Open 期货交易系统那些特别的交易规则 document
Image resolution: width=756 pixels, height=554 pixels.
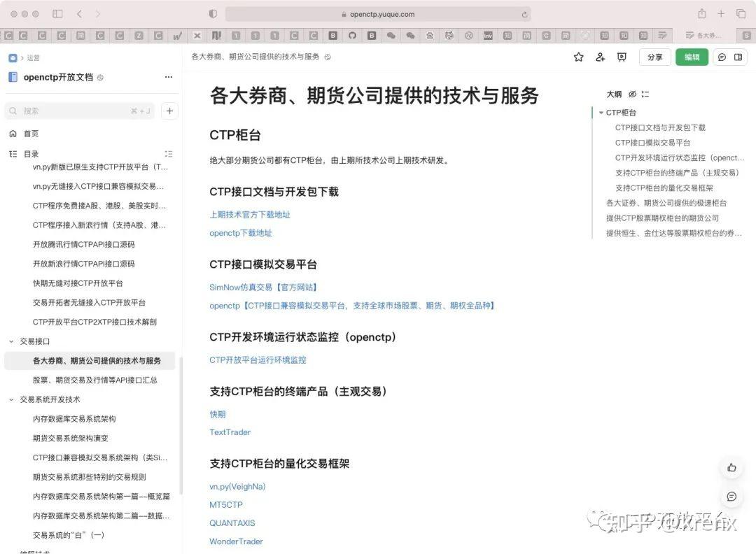[x=89, y=477]
